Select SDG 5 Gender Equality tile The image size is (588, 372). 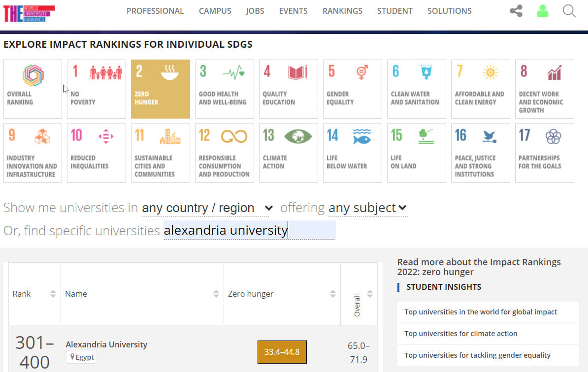tap(352, 89)
